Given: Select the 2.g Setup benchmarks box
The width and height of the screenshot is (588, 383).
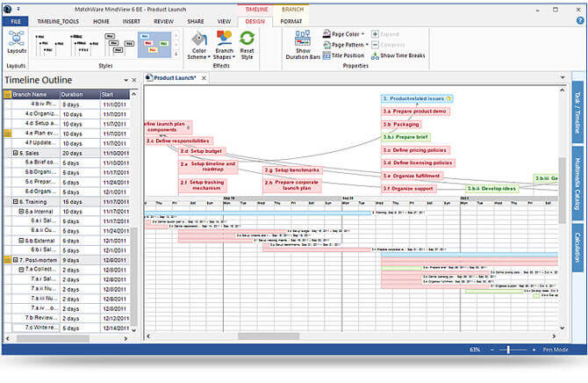Looking at the screenshot, I should pos(292,170).
